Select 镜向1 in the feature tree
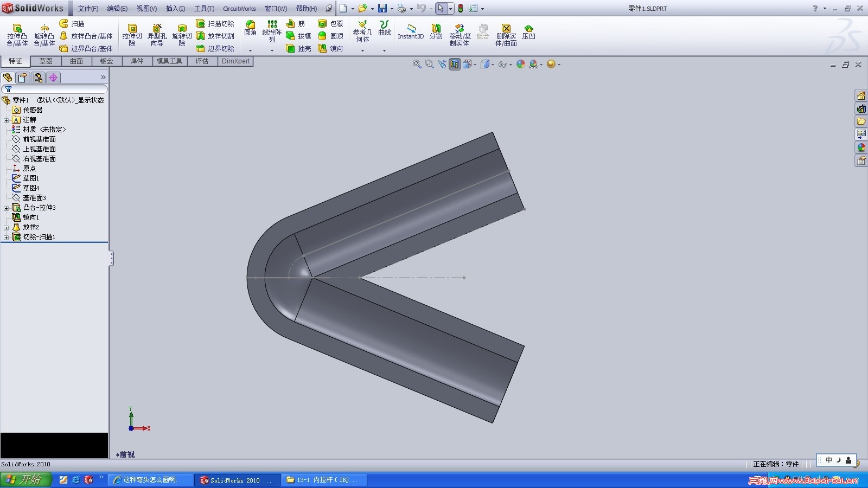This screenshot has width=868, height=488. (31, 217)
